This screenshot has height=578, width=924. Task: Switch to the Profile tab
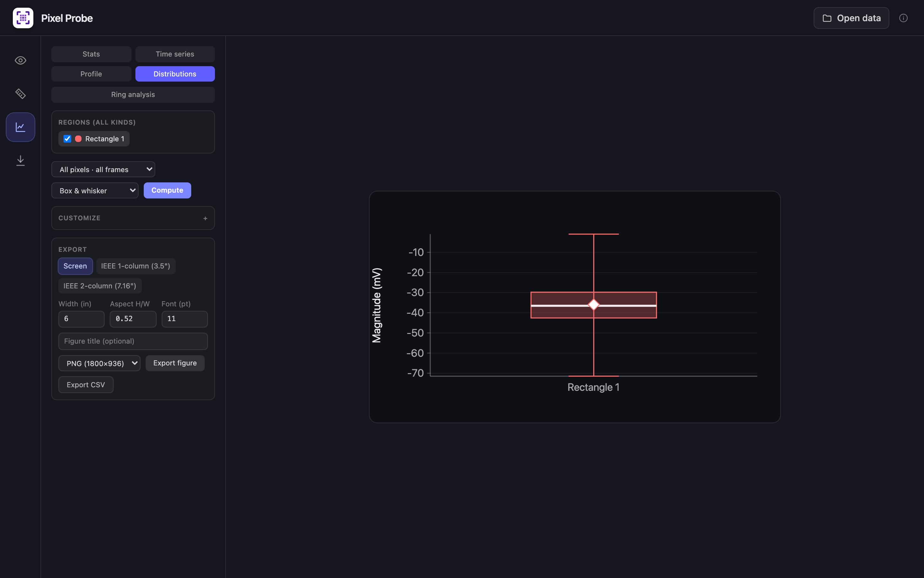click(x=91, y=74)
